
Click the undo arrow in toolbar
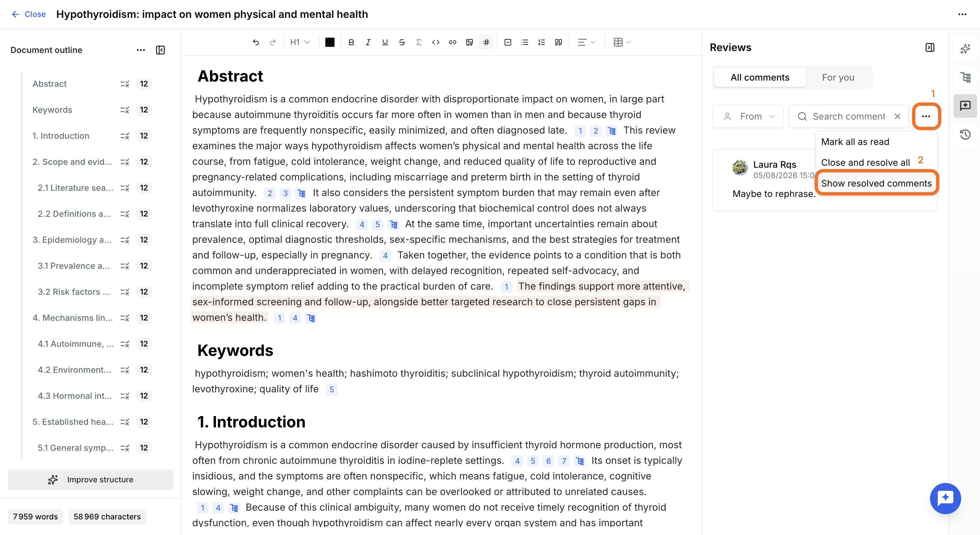tap(256, 42)
